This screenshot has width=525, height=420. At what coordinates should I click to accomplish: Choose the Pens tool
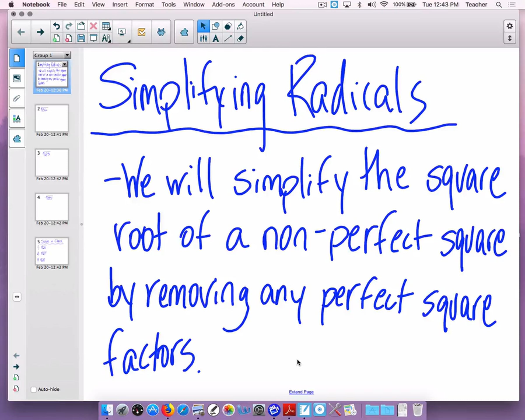tap(203, 38)
